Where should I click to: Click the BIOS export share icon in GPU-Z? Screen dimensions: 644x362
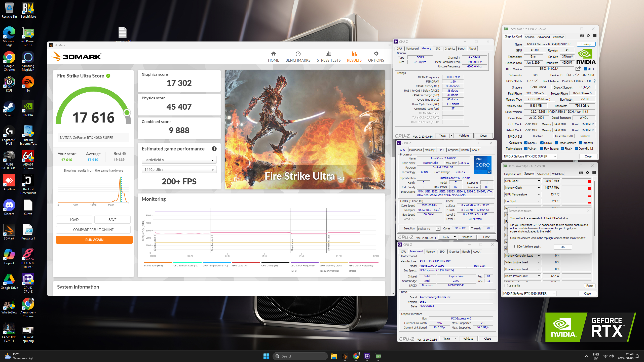tap(578, 68)
